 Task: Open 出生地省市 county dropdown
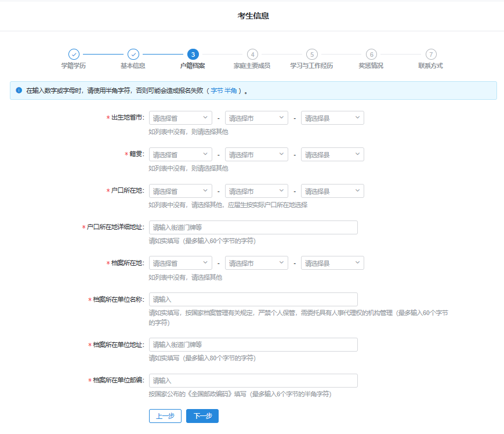click(332, 118)
